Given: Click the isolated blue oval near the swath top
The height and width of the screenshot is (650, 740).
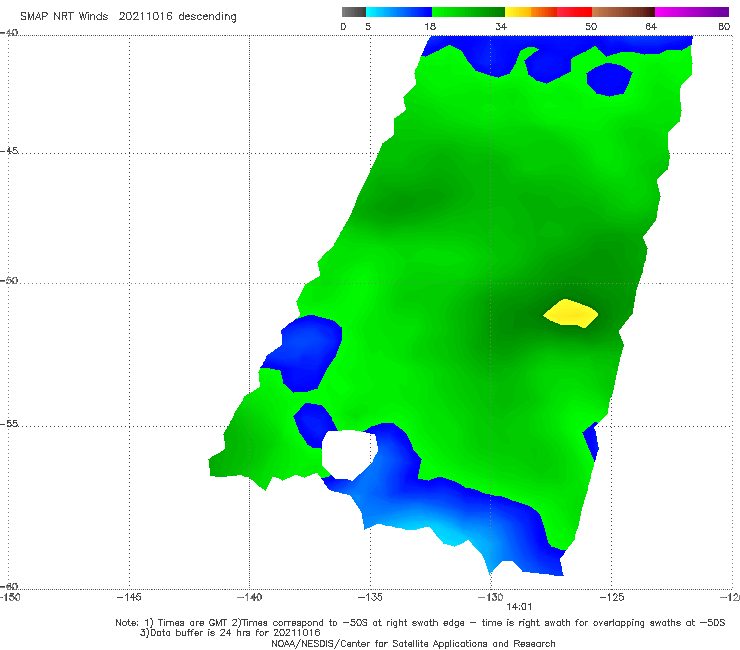Looking at the screenshot, I should pos(609,79).
